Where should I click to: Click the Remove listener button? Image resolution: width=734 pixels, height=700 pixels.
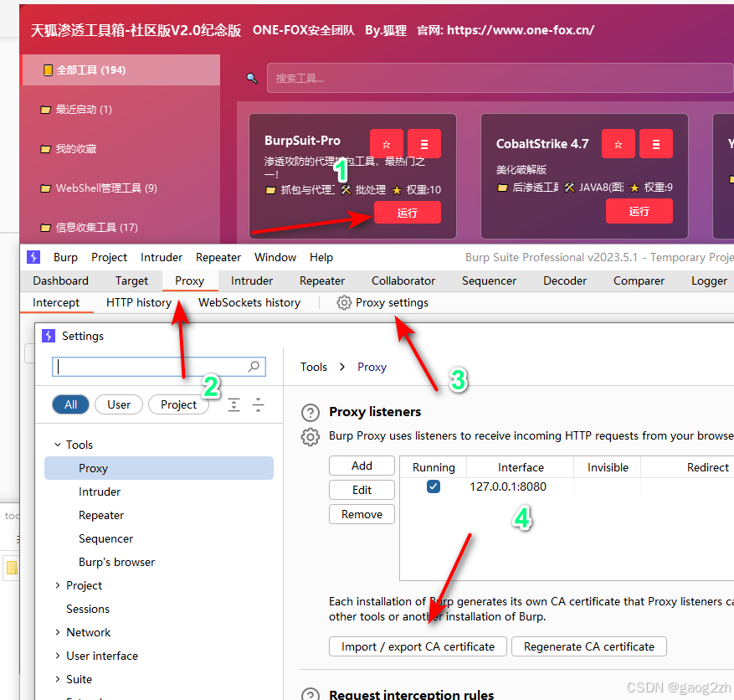click(362, 514)
